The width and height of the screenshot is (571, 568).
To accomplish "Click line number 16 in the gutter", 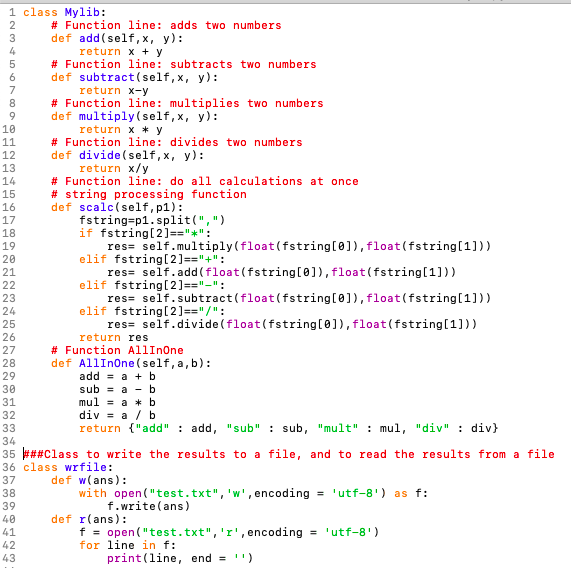I will 9,208.
